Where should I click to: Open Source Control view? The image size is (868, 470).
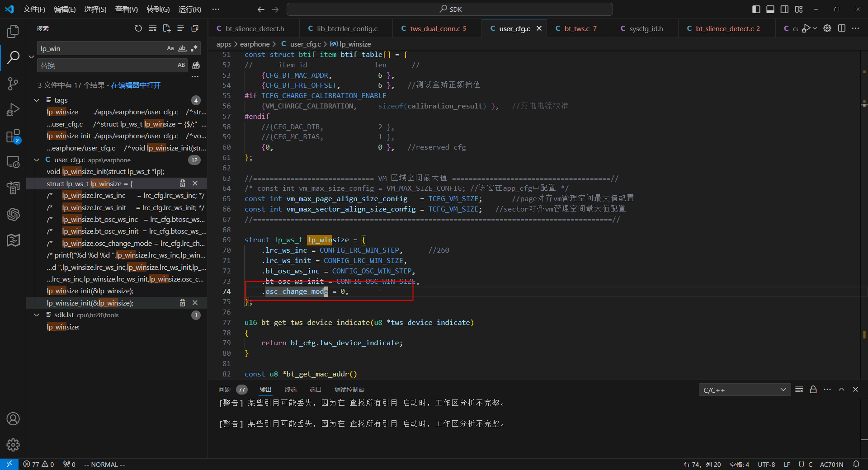(13, 84)
